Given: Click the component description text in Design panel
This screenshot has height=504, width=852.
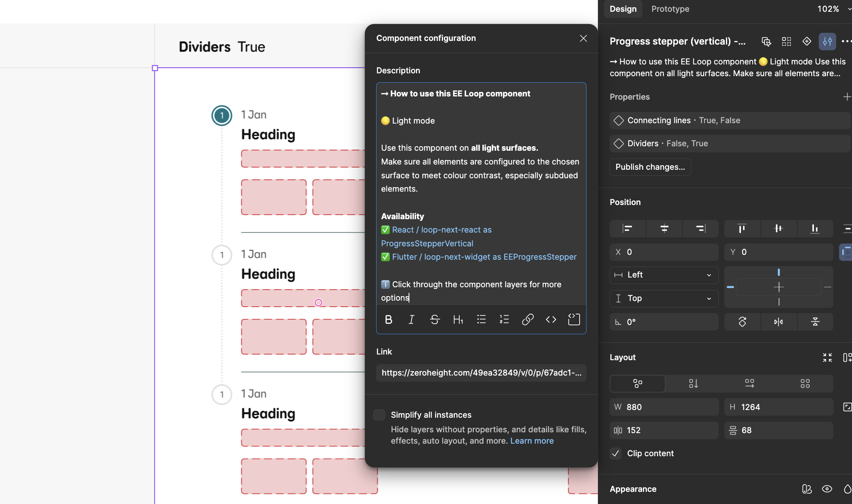Looking at the screenshot, I should 728,67.
